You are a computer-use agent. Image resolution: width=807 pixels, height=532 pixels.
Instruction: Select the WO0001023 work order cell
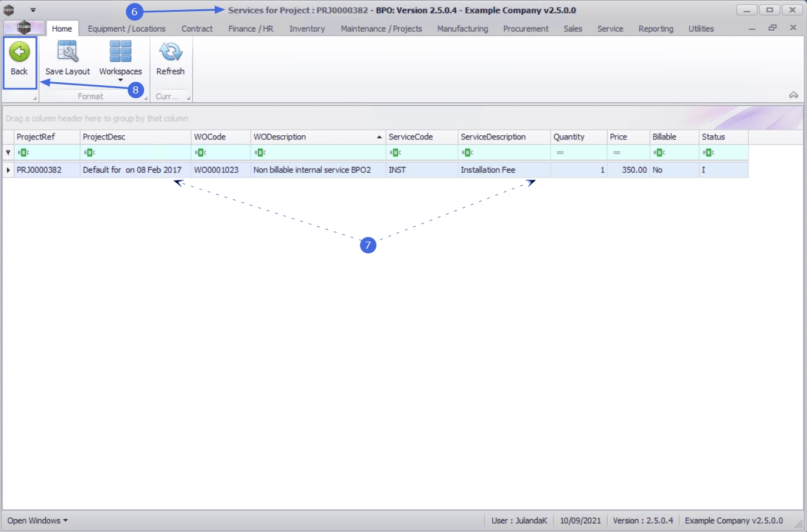221,170
